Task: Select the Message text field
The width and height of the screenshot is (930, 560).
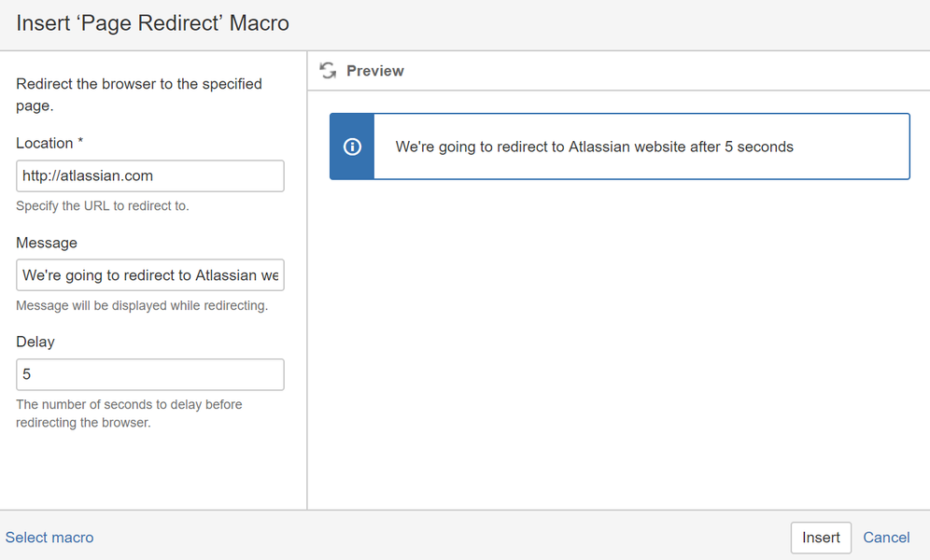Action: click(150, 275)
